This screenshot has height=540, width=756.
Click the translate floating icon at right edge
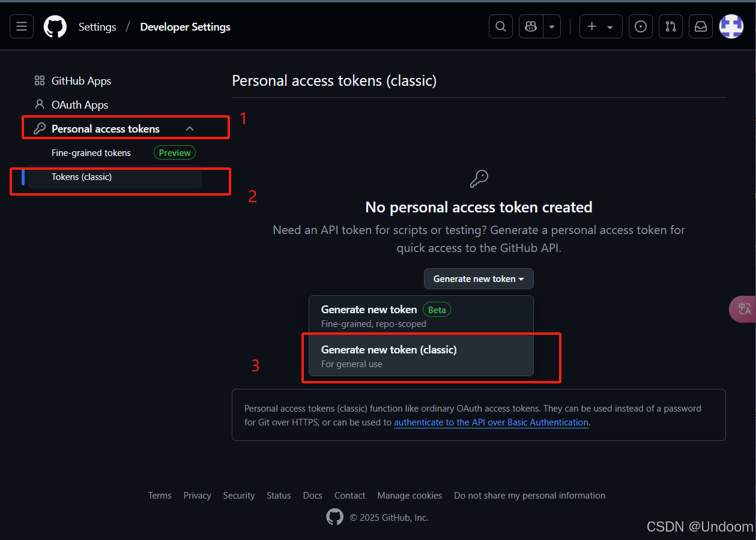click(743, 309)
